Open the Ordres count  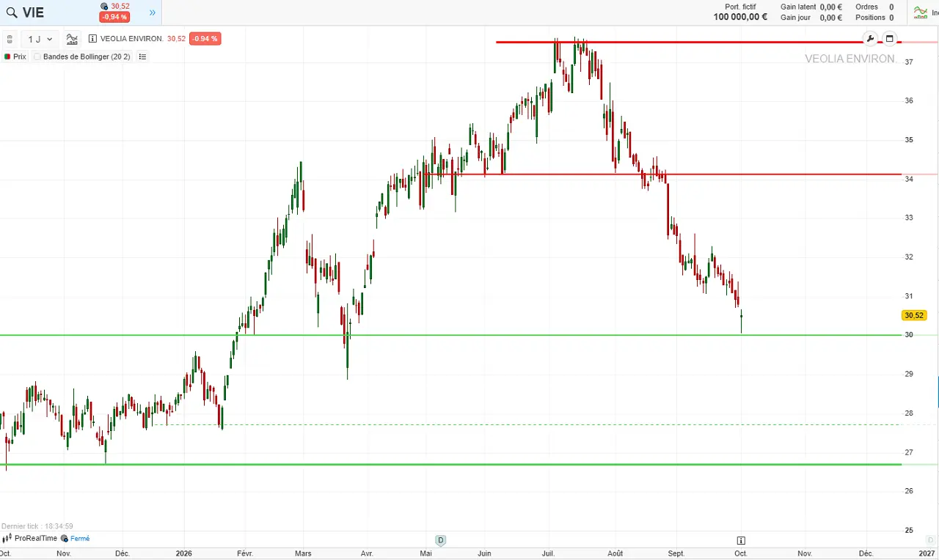point(891,7)
